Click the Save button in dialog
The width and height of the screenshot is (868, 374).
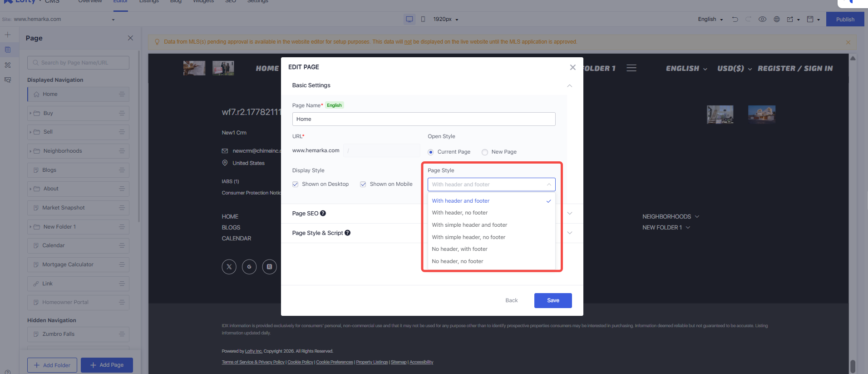(553, 300)
